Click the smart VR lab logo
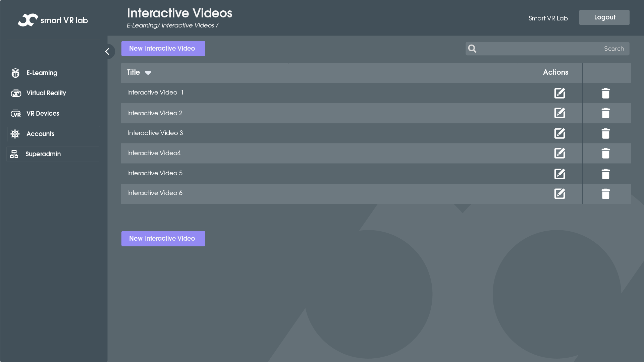Image resolution: width=644 pixels, height=362 pixels. click(x=53, y=20)
